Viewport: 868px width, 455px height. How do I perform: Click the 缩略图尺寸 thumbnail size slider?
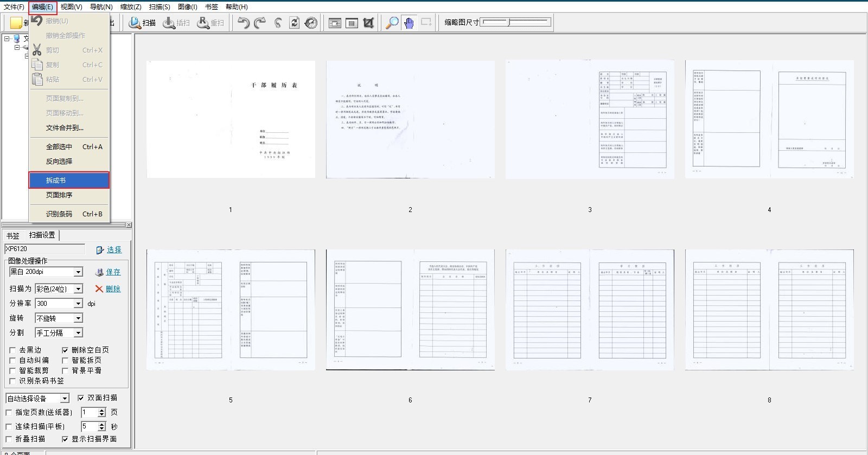[x=516, y=22]
